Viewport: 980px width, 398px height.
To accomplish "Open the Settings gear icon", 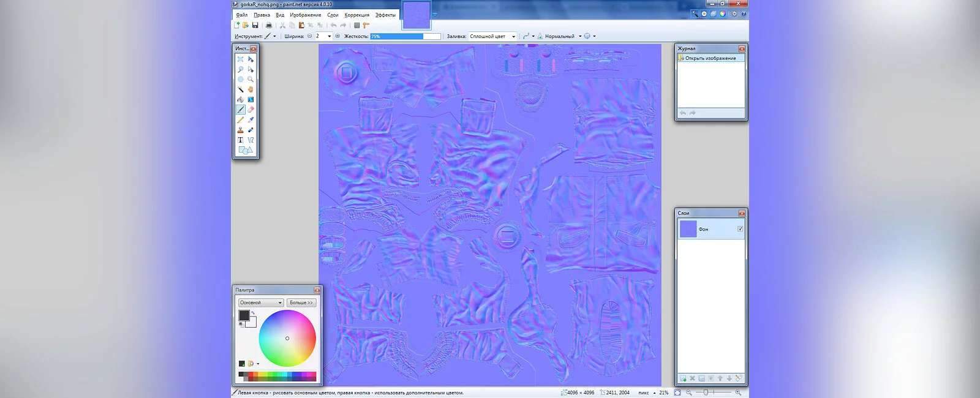I will pos(734,13).
